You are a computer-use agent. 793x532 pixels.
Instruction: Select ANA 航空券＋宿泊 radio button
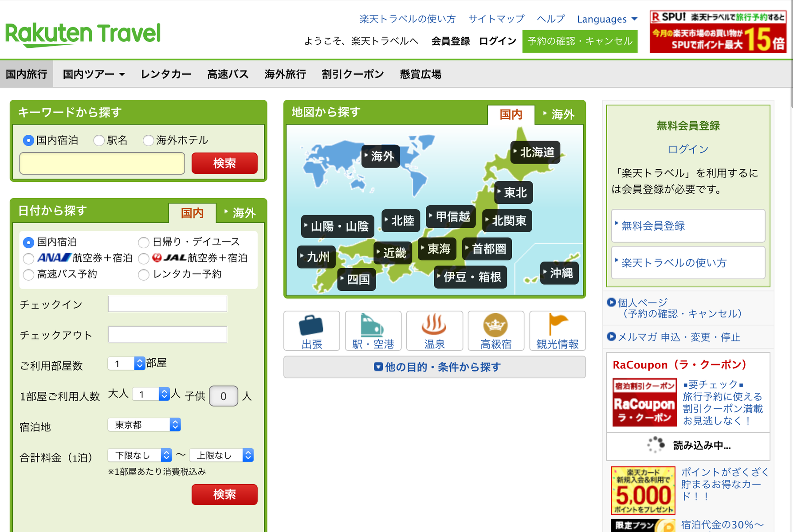click(x=28, y=258)
